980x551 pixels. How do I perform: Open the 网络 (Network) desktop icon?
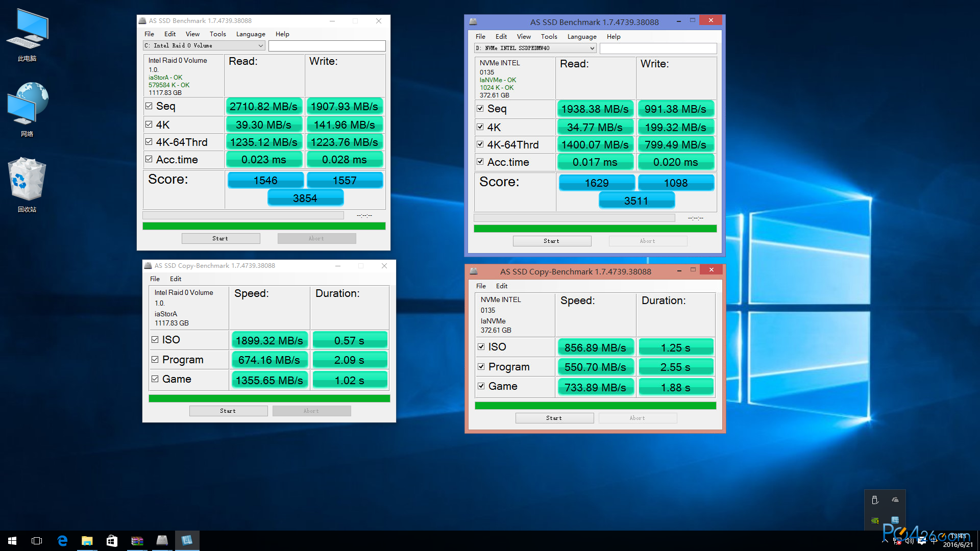coord(27,110)
